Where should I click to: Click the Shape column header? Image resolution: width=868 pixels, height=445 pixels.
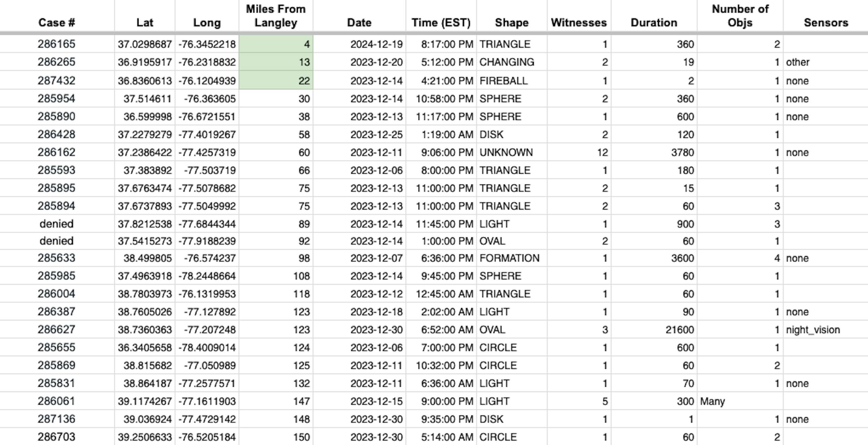[511, 23]
